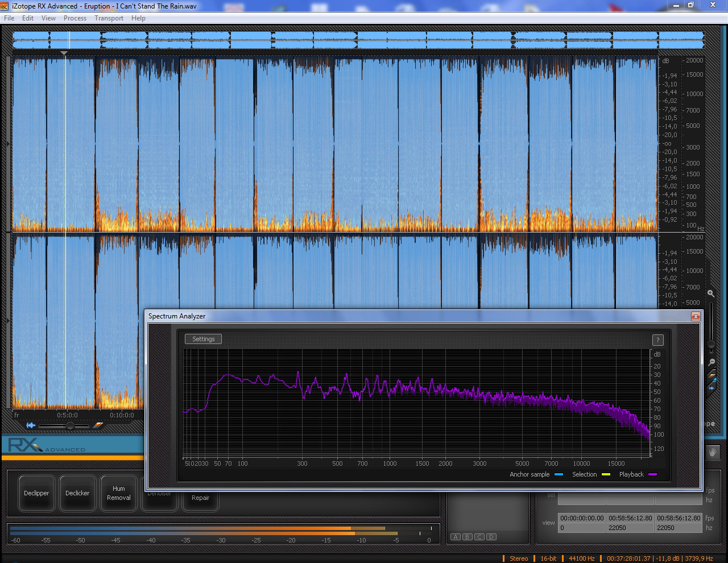This screenshot has width=728, height=563.
Task: Open the Transport menu
Action: (109, 18)
